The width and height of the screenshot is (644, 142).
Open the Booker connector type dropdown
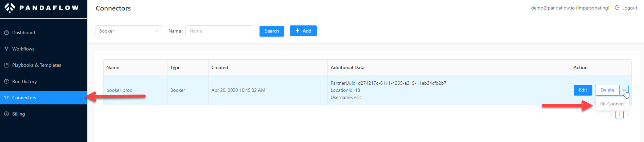tap(129, 31)
